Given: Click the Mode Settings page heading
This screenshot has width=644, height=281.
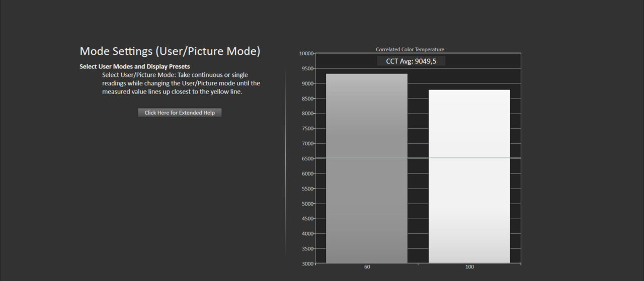Looking at the screenshot, I should (170, 51).
